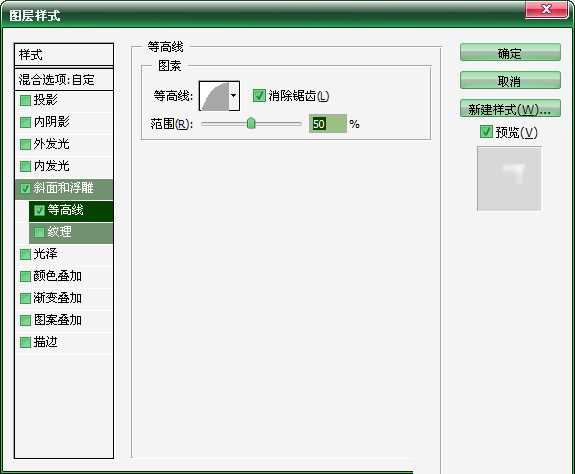Select the 斜面和浮雕 list row label

tap(63, 188)
